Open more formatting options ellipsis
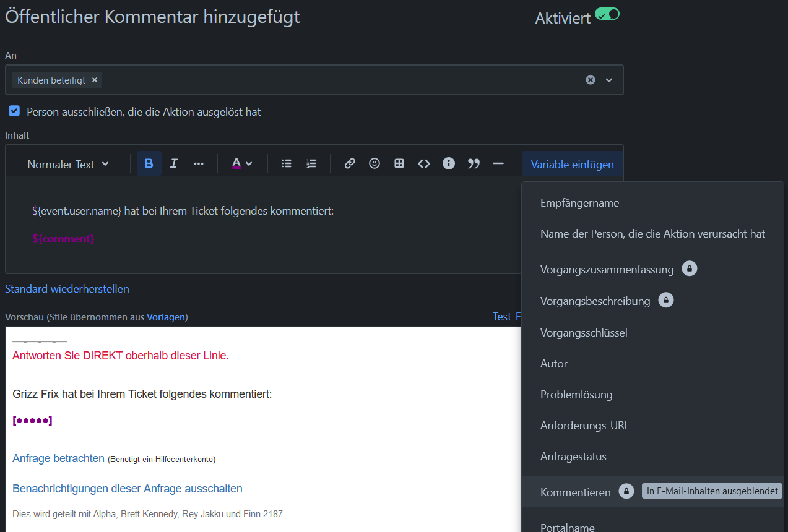 [x=199, y=163]
